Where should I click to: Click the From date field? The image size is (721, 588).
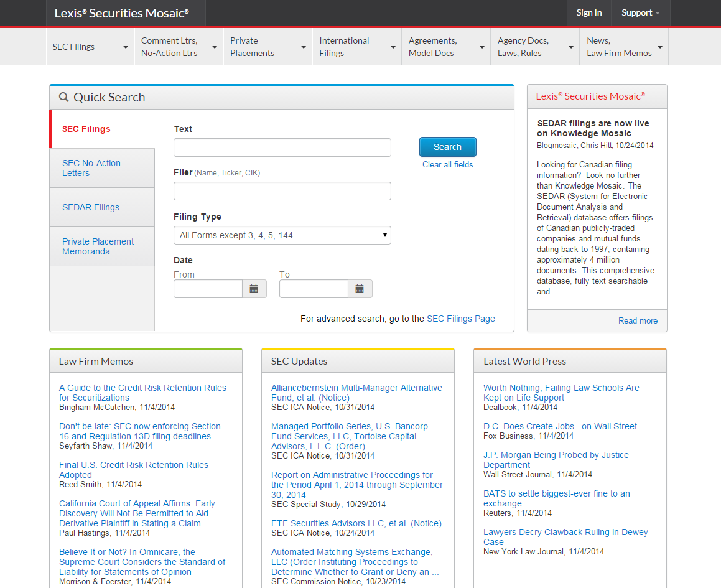208,289
